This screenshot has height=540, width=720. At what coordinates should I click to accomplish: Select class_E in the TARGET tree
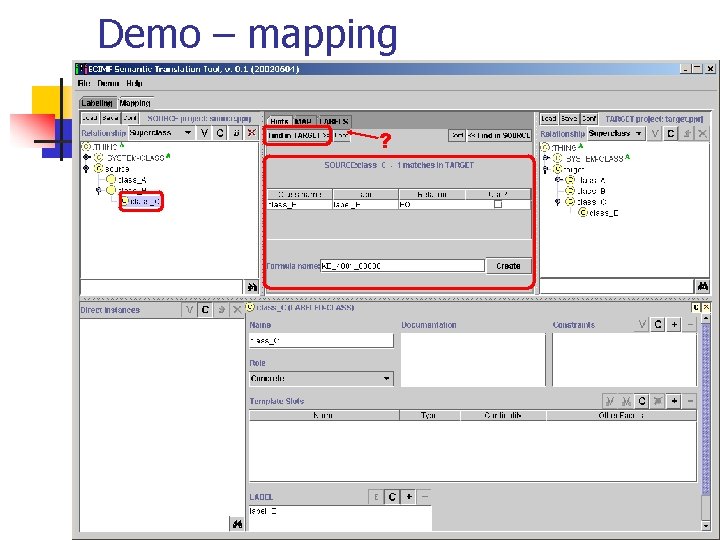click(x=604, y=213)
